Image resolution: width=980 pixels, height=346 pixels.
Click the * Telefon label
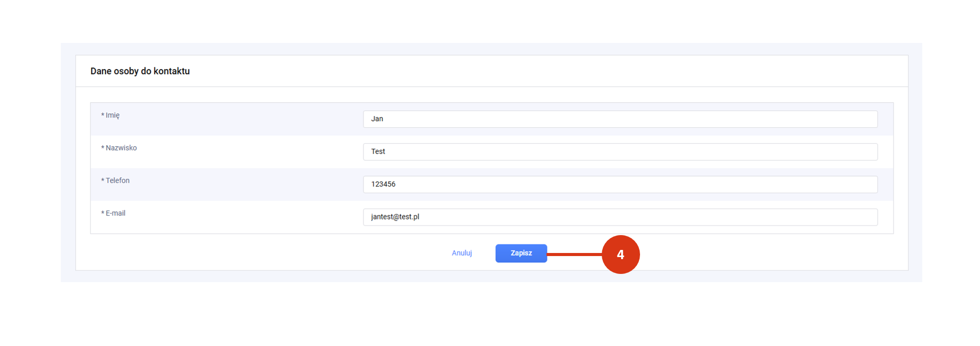(x=116, y=180)
